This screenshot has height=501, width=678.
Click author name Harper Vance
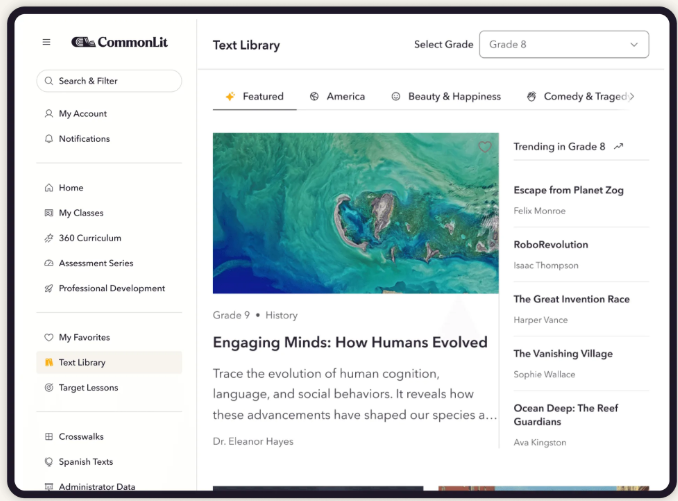[x=540, y=320]
